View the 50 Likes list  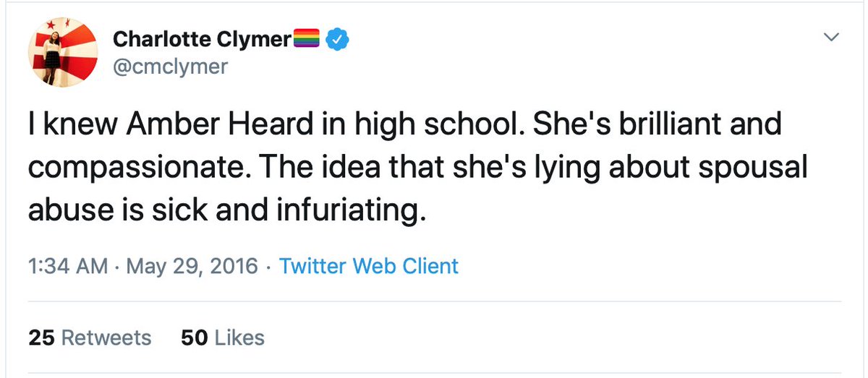click(223, 338)
